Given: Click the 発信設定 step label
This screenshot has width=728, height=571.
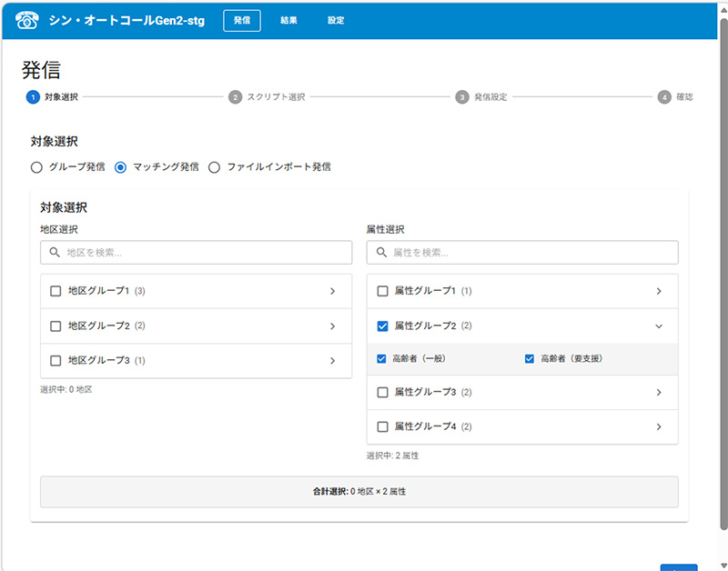Looking at the screenshot, I should 490,97.
